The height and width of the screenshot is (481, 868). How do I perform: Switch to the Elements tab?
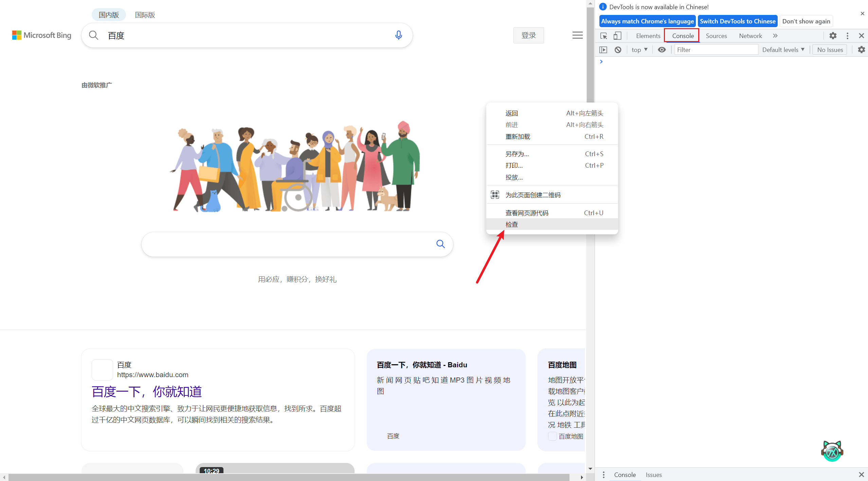648,36
